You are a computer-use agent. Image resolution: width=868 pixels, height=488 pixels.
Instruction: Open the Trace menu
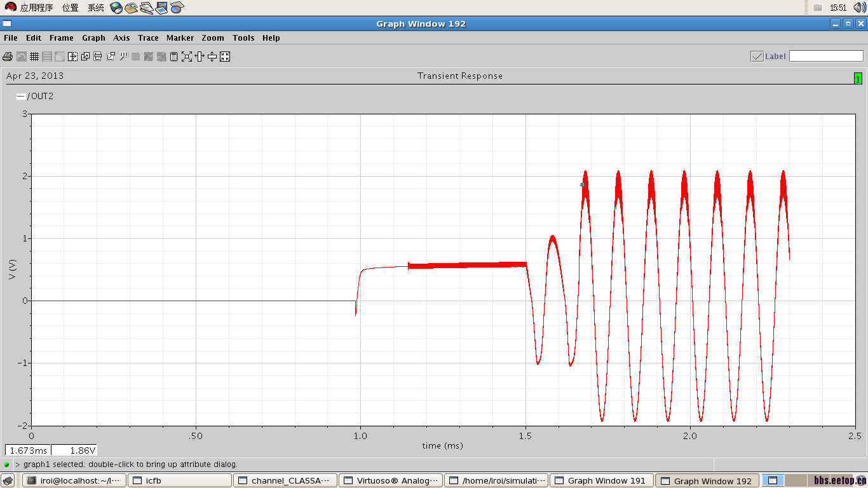[149, 38]
